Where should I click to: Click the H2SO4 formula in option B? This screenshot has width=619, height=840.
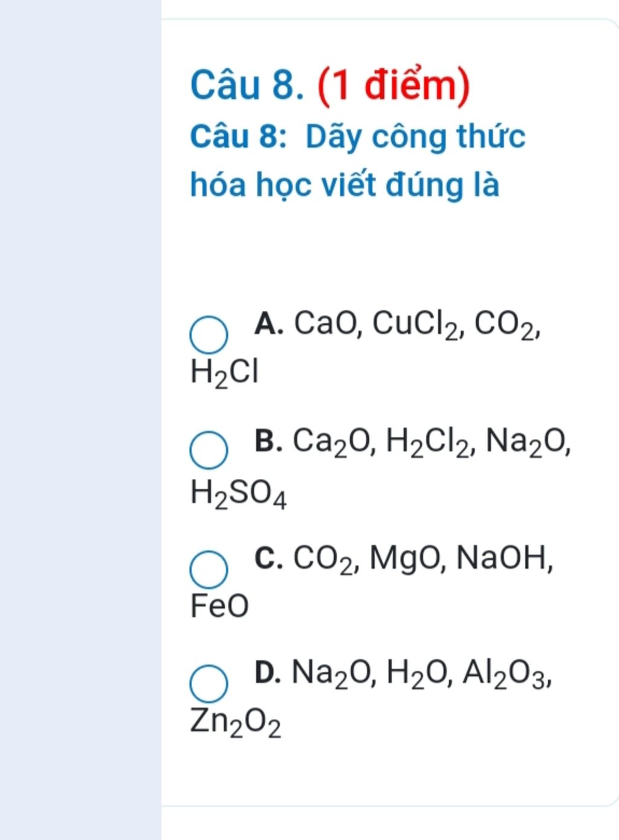click(x=238, y=493)
